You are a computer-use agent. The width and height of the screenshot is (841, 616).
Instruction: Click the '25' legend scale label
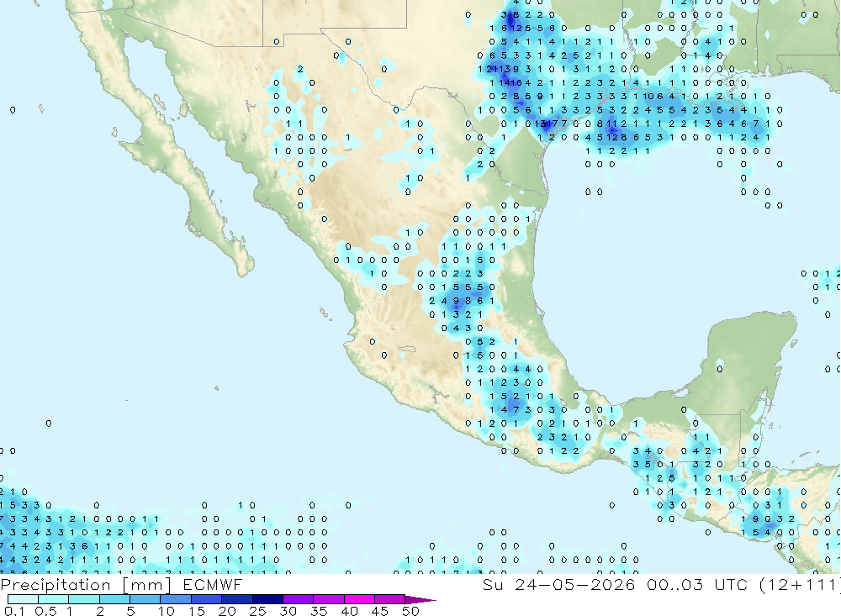point(258,611)
